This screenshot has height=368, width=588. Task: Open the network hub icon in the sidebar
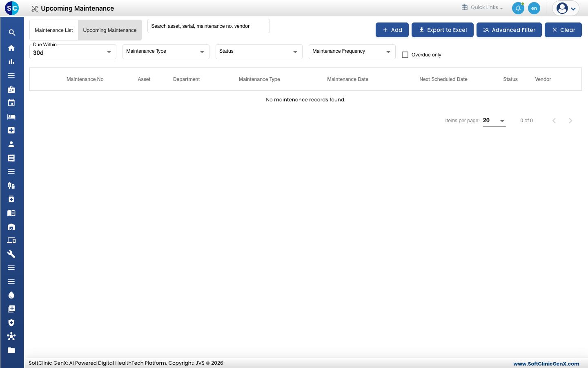[x=11, y=337]
